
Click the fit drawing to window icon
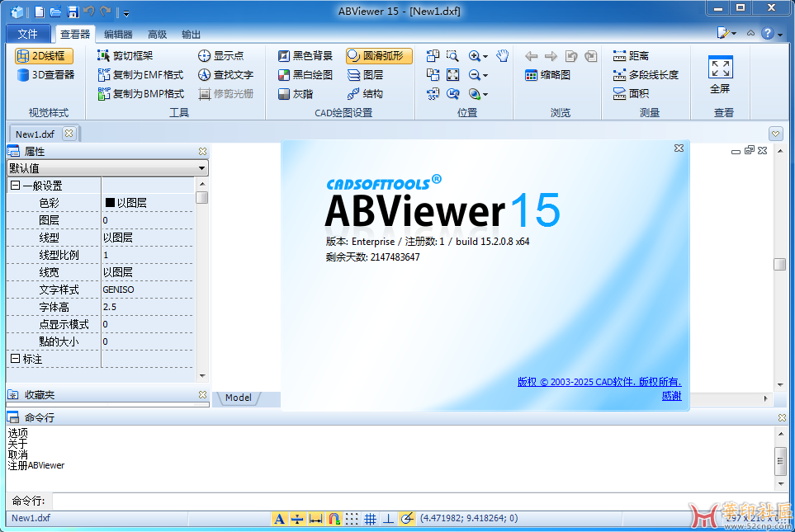point(452,75)
